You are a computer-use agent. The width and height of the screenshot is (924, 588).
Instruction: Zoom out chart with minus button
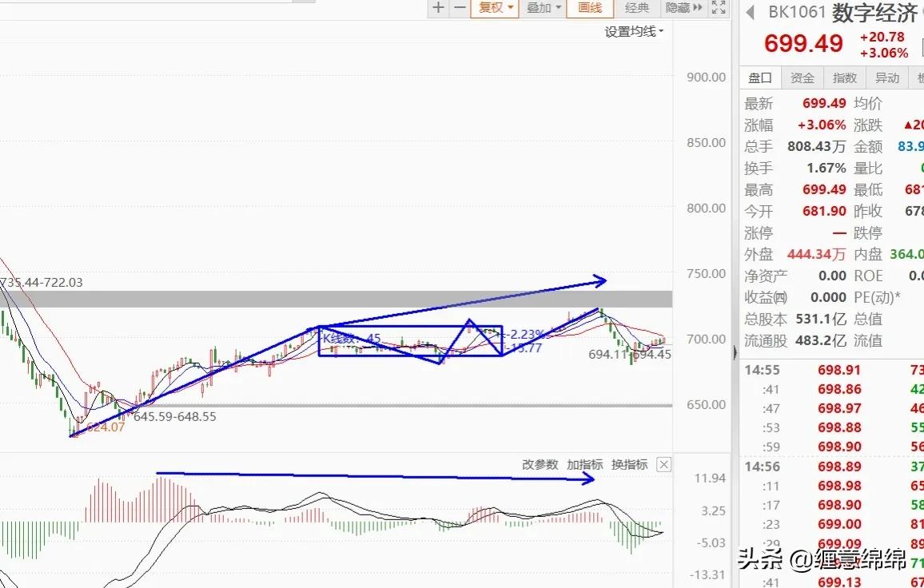(x=460, y=8)
